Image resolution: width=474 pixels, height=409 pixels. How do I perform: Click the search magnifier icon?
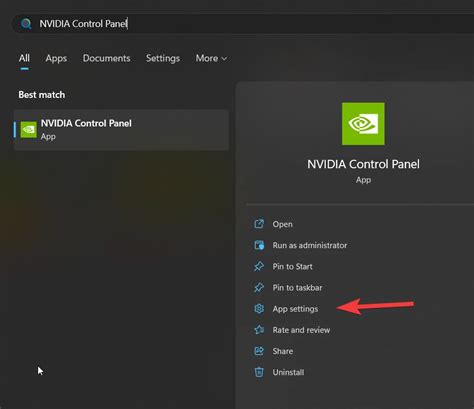[x=26, y=24]
